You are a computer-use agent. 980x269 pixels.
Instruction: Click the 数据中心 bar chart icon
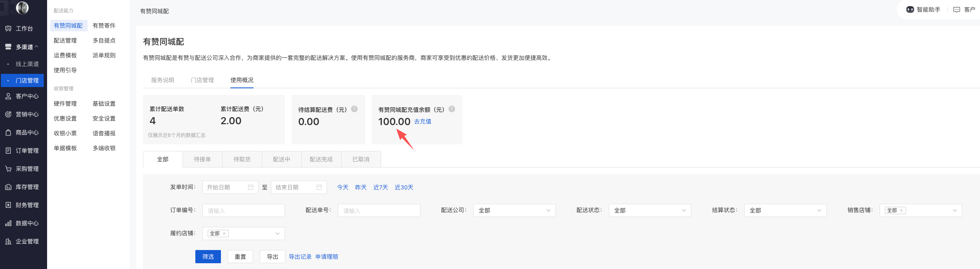(x=8, y=223)
